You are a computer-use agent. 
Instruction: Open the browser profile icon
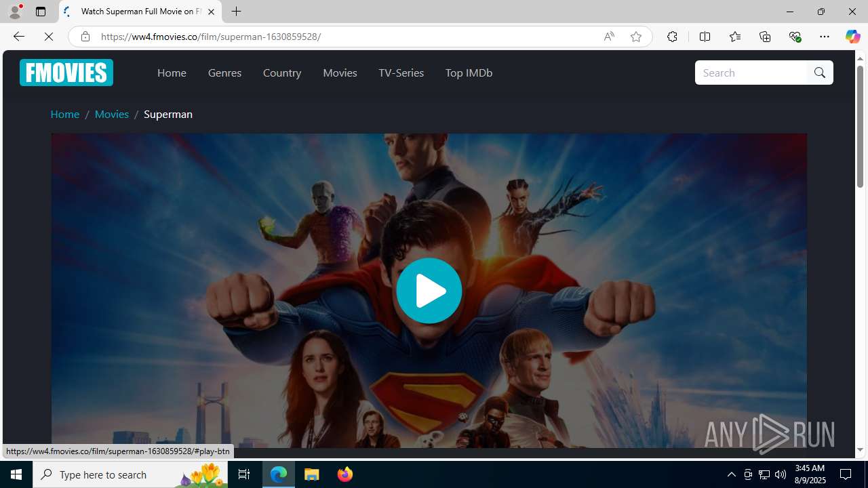click(x=15, y=12)
